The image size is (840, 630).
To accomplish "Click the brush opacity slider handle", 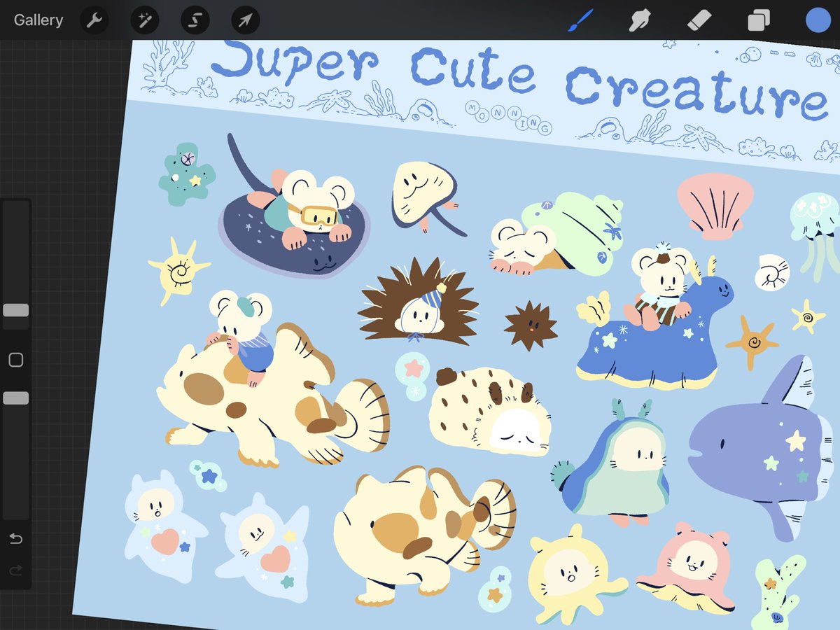I will 15,398.
